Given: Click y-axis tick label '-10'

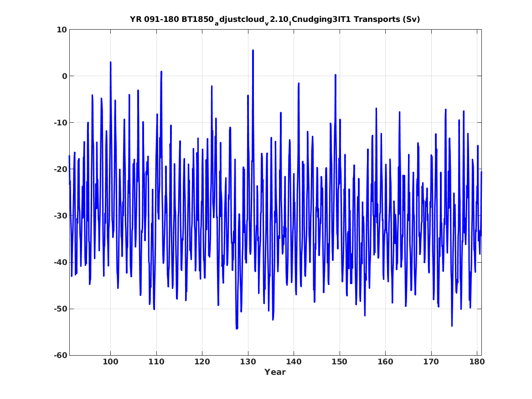Looking at the screenshot, I should [x=60, y=123].
